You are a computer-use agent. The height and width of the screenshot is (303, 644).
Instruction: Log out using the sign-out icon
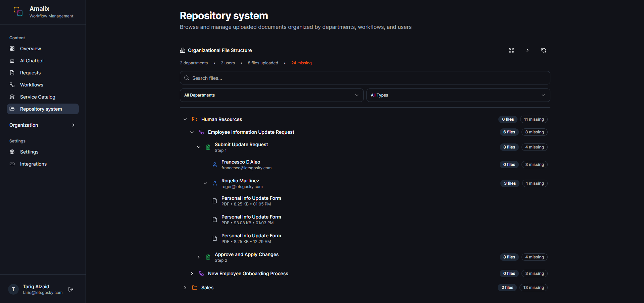point(70,289)
